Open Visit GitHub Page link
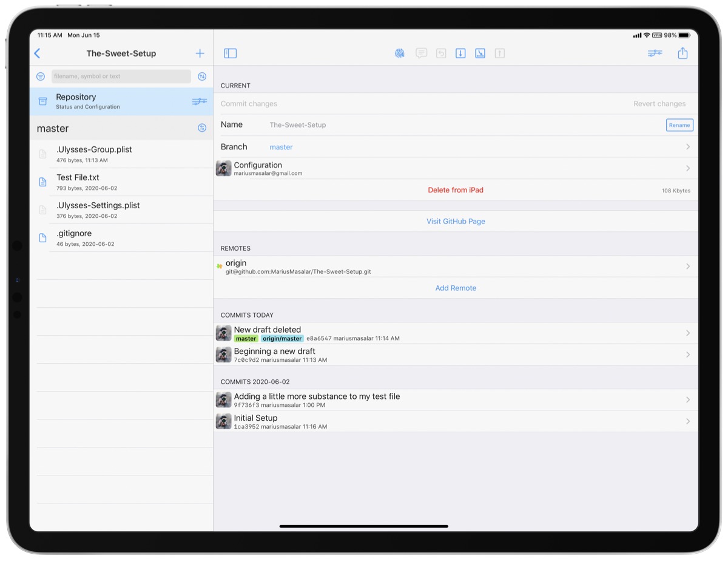 (x=456, y=222)
